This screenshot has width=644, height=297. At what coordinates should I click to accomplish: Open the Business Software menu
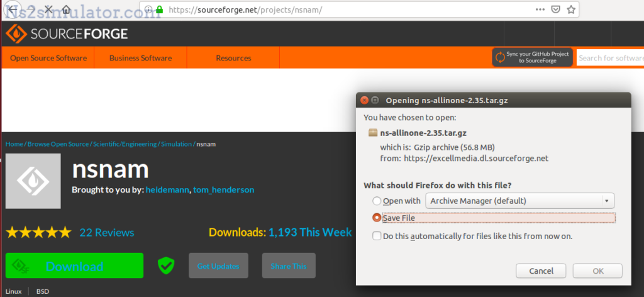140,58
